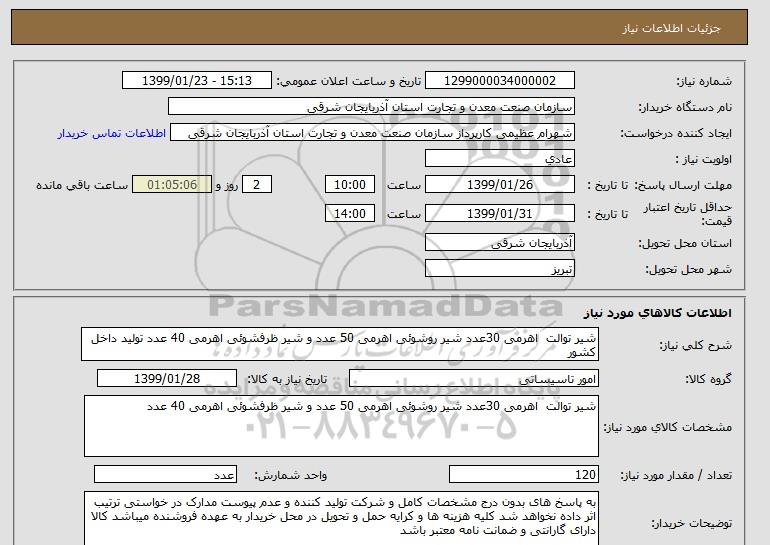Select the remaining days field showing 2

[256, 185]
